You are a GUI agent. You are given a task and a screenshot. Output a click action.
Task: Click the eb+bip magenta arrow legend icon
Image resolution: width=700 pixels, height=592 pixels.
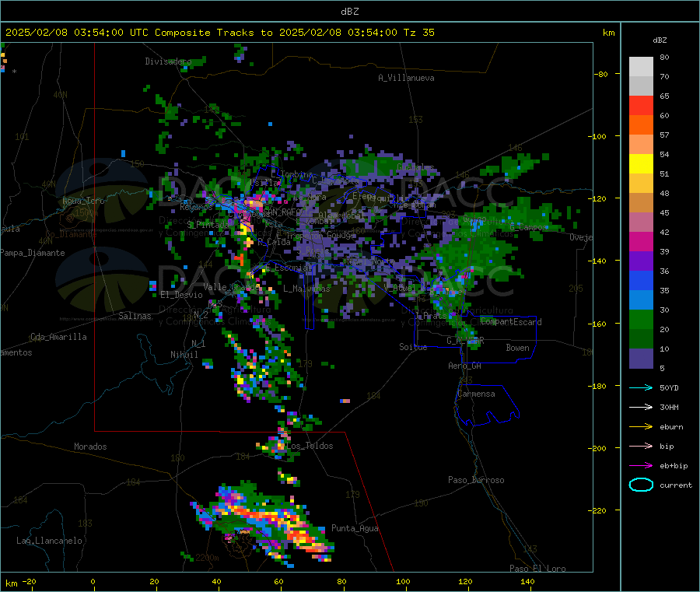[x=641, y=465]
